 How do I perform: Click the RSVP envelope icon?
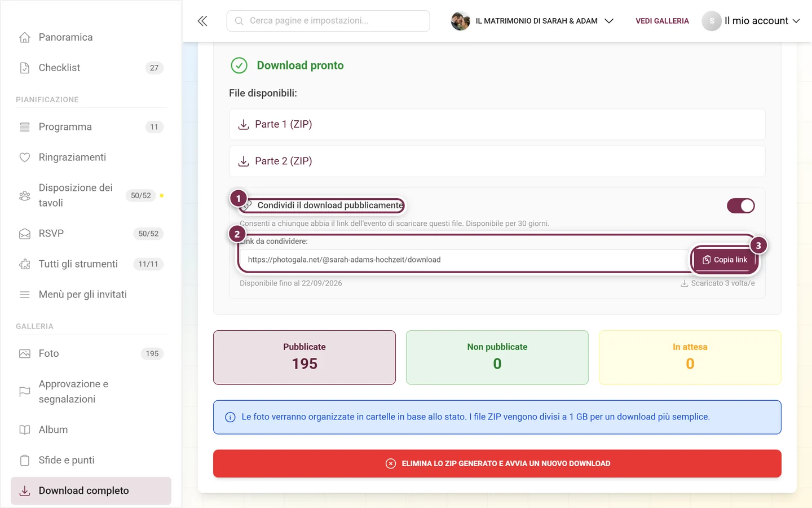coord(25,234)
